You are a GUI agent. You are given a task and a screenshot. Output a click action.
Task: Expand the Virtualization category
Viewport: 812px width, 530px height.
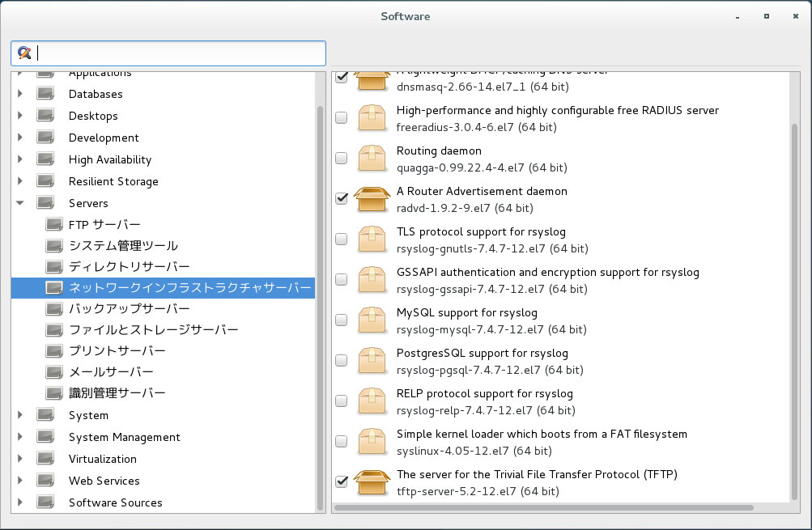20,458
